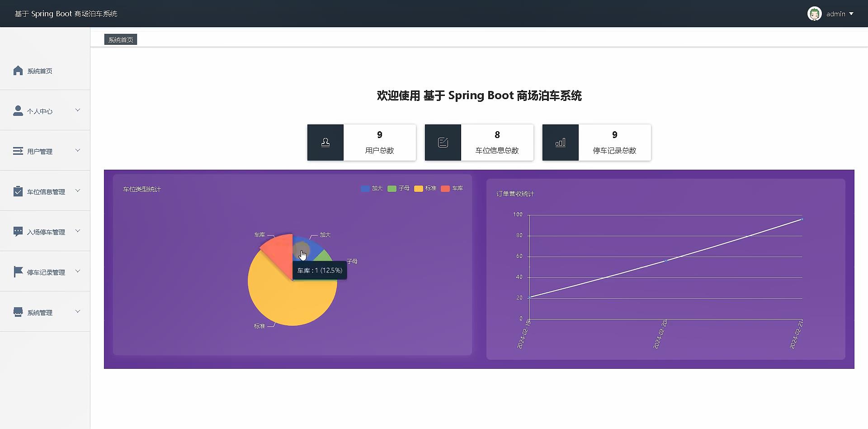Select the monitor icon next to 系统管理
868x429 pixels.
pos(18,311)
